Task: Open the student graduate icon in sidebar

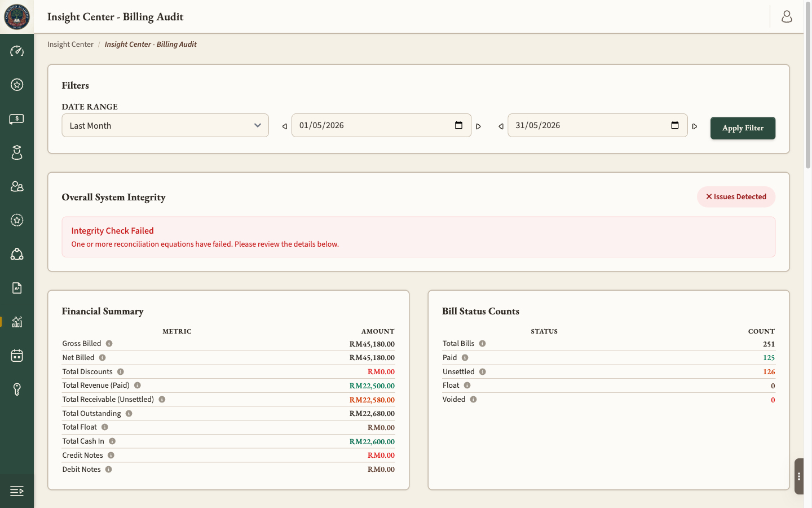Action: pyautogui.click(x=17, y=152)
